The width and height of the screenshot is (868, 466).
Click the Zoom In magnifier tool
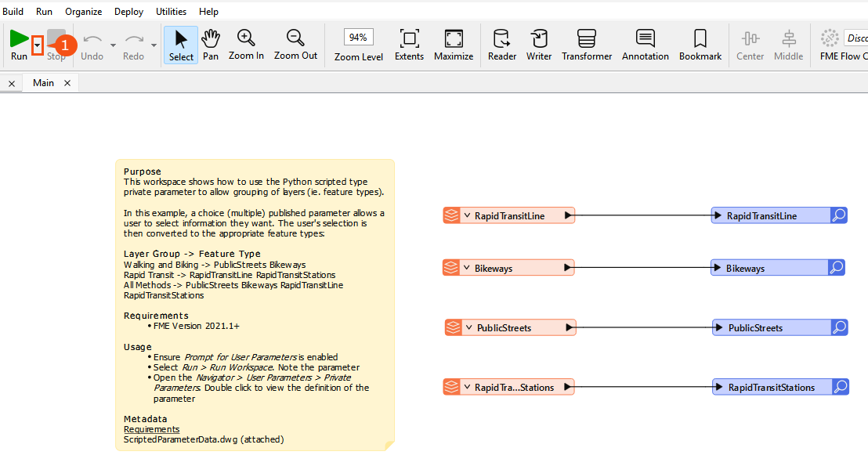[246, 44]
